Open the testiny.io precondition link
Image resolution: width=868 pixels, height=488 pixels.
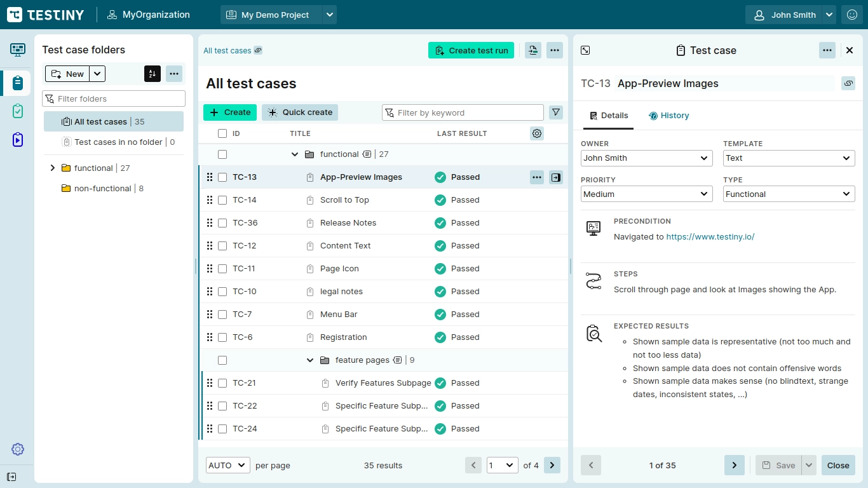[710, 236]
